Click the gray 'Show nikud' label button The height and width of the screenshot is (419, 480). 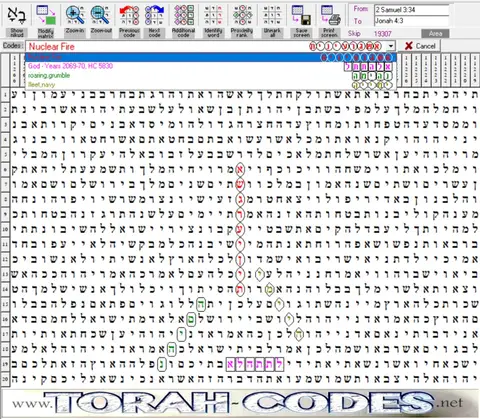(17, 33)
